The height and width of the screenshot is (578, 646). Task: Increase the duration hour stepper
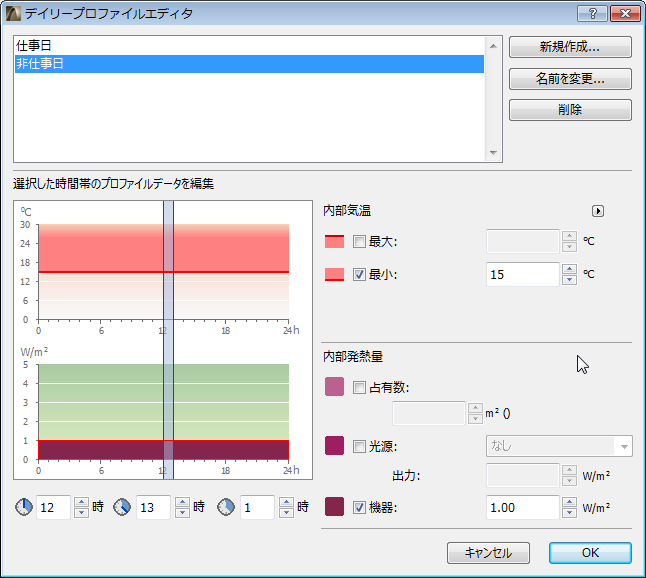(286, 502)
